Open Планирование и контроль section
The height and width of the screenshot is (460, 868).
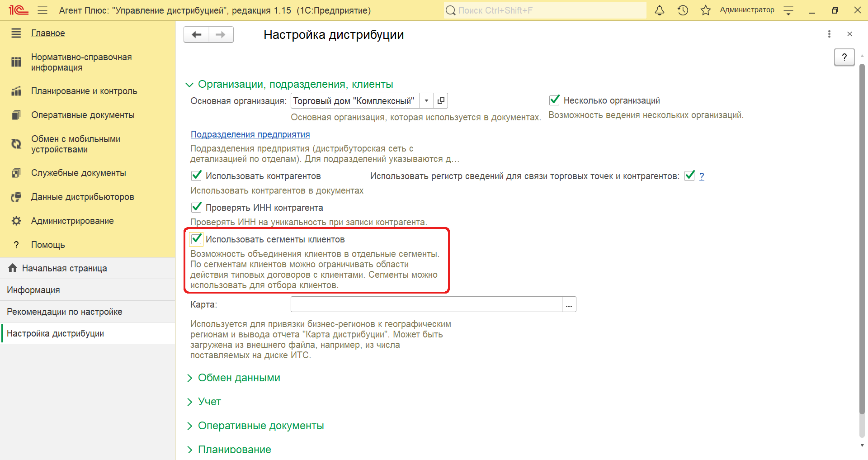[84, 91]
